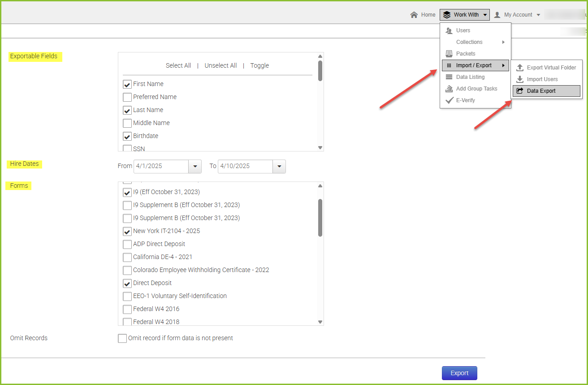Click Forms list scrollbar thumb

point(320,218)
